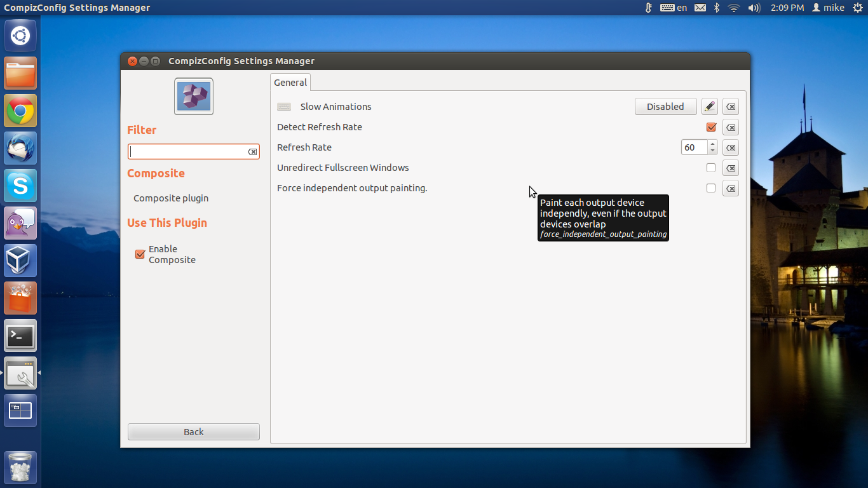The height and width of the screenshot is (488, 868).
Task: Launch Skype from the launcher
Action: 20,186
